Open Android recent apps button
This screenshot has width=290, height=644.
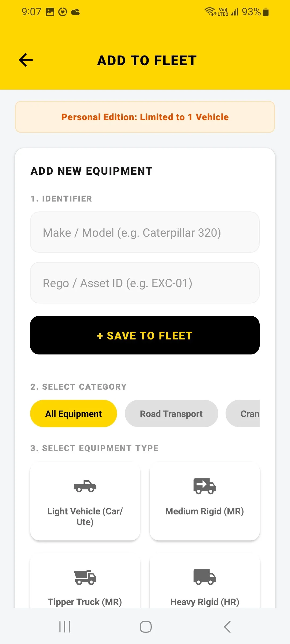[x=65, y=627]
